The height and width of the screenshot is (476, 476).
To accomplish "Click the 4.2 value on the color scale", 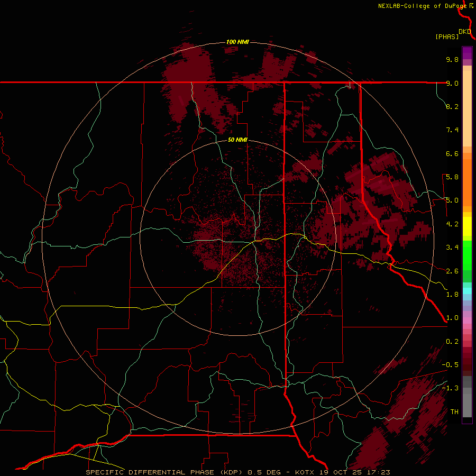I will tap(452, 224).
